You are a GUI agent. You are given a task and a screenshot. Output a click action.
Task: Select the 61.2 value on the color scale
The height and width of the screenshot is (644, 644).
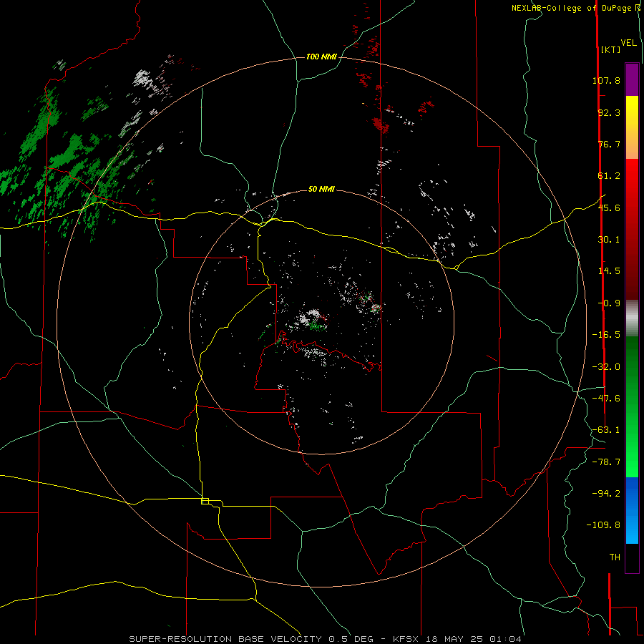click(x=609, y=176)
